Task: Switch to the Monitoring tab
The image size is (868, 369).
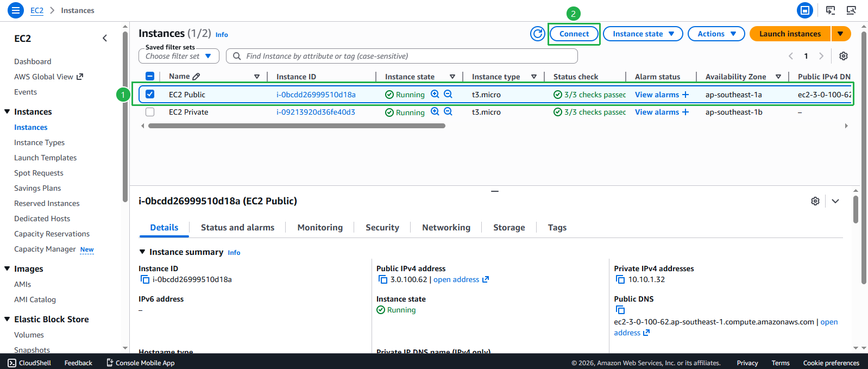Action: coord(320,228)
